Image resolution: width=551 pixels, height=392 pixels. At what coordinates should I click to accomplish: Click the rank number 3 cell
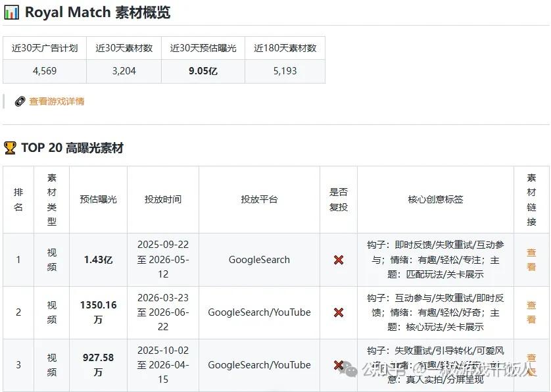click(18, 365)
